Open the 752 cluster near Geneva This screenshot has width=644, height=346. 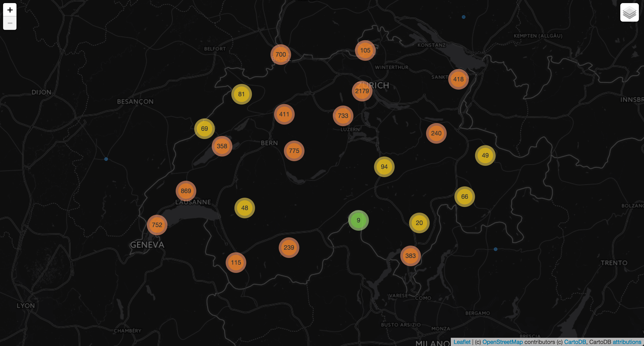click(157, 225)
